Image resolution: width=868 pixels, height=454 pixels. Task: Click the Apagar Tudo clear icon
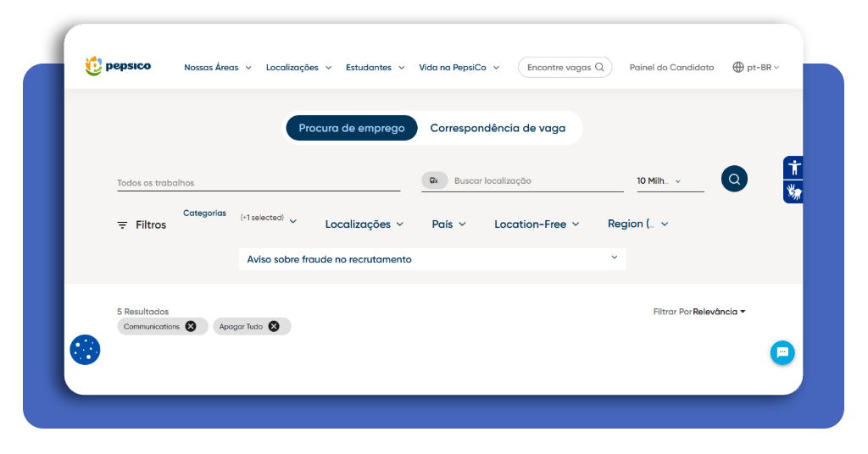pyautogui.click(x=274, y=326)
